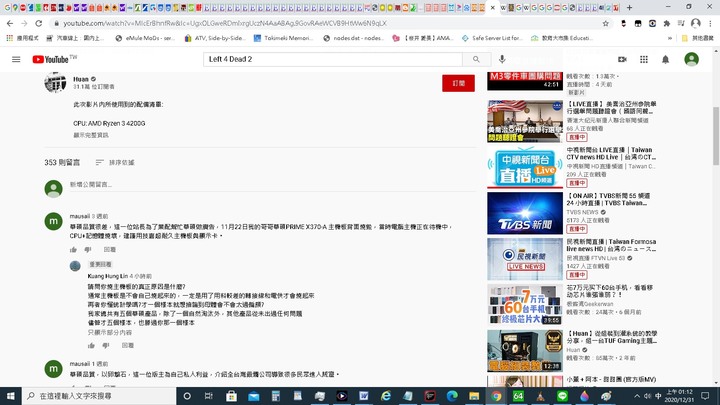This screenshot has width=720, height=405.
Task: Open the Apps shortcut in bookmarks bar
Action: tap(22, 38)
